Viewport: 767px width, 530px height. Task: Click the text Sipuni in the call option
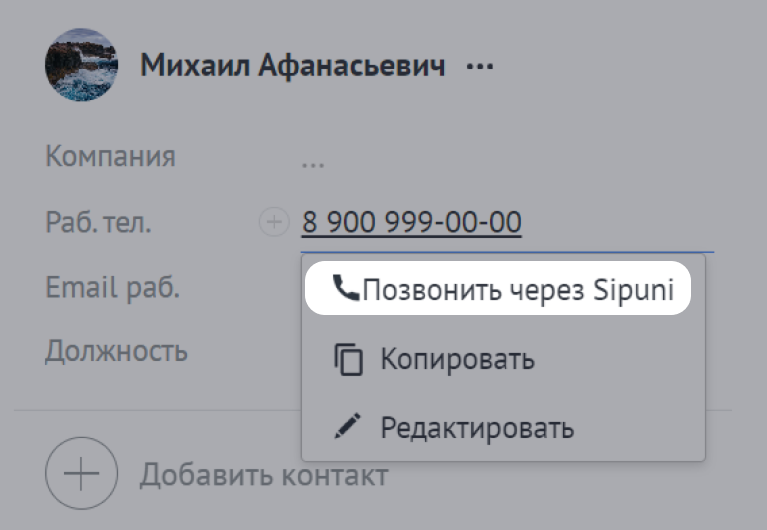pyautogui.click(x=633, y=290)
